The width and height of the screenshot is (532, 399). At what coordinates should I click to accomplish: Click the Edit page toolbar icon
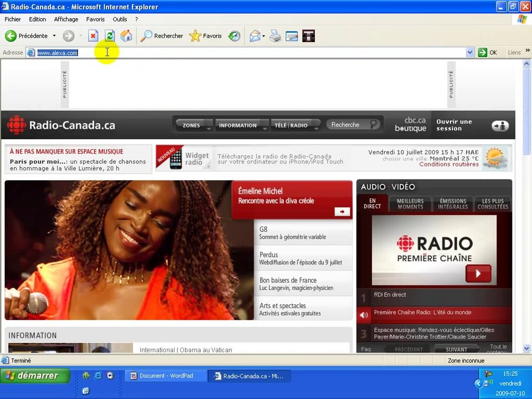click(x=292, y=35)
